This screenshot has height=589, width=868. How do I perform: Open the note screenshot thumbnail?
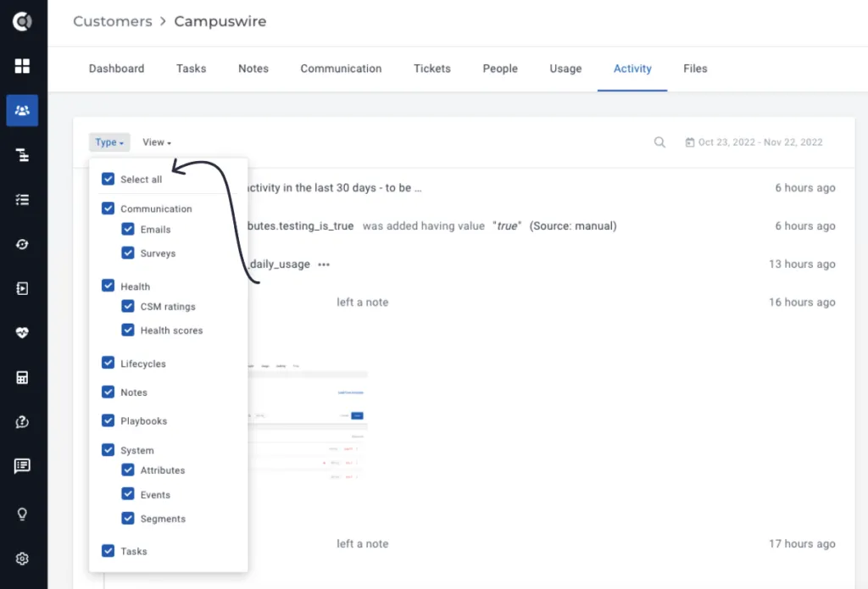307,422
